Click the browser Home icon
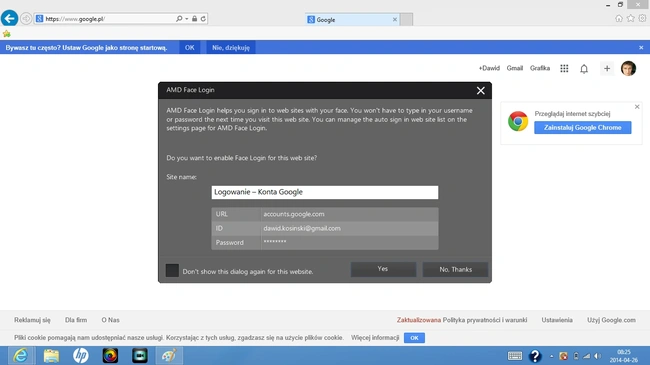The width and height of the screenshot is (650, 365). (x=619, y=18)
